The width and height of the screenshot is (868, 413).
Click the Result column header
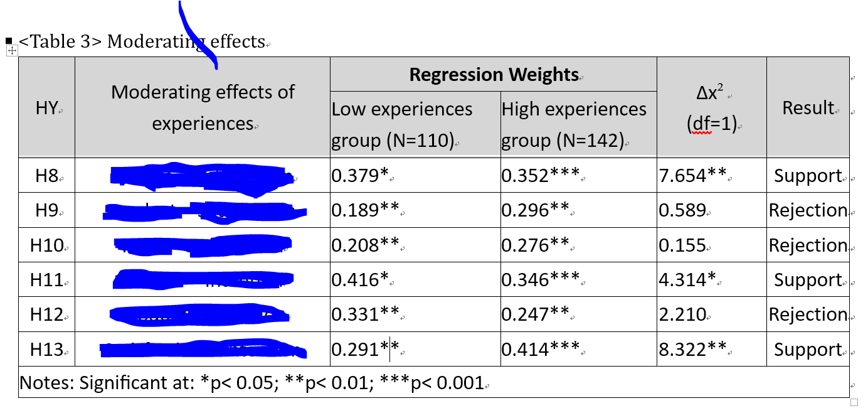pos(808,108)
